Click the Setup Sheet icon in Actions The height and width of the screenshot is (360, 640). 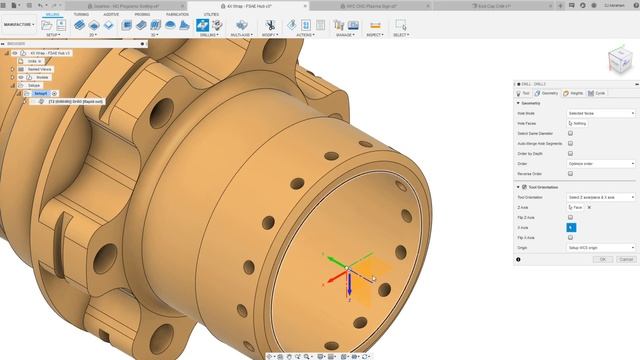click(x=321, y=25)
